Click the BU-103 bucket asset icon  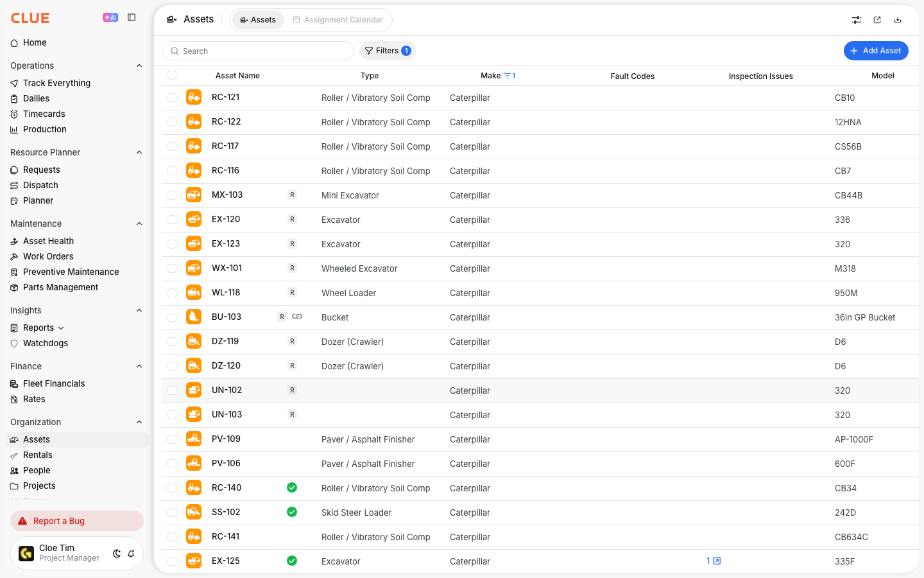(x=194, y=317)
